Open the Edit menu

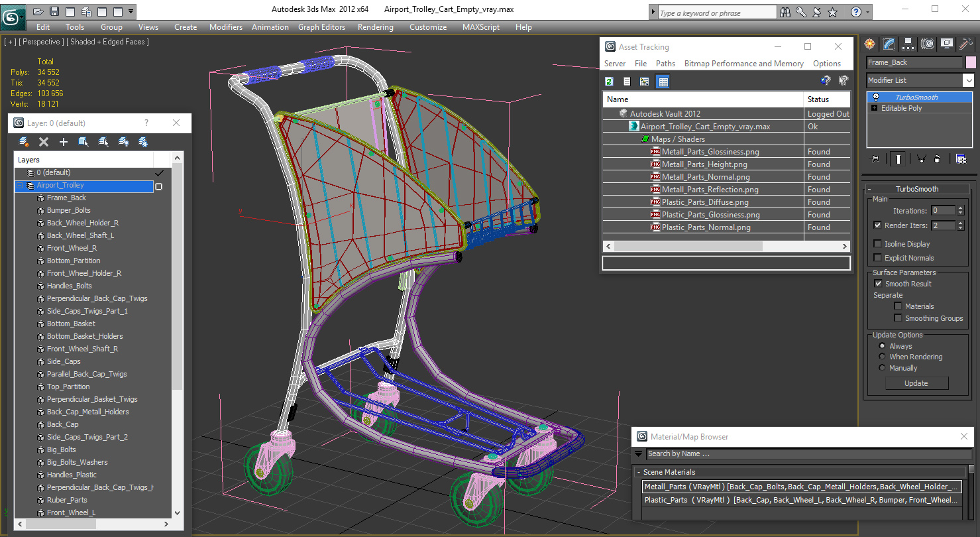click(x=43, y=27)
